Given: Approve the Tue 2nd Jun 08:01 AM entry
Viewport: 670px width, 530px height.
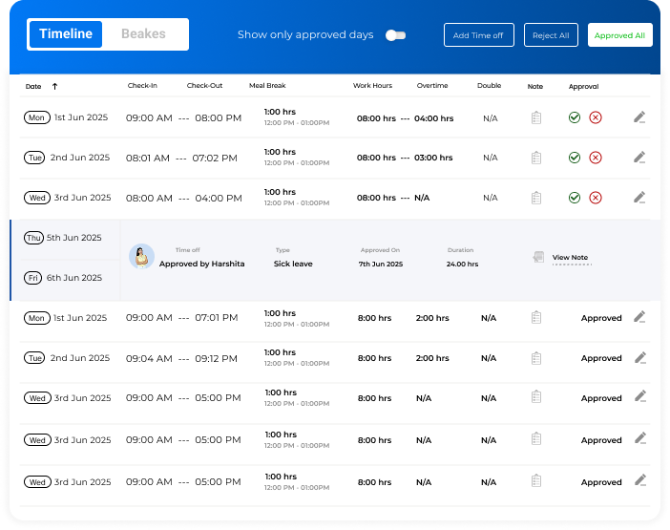Looking at the screenshot, I should point(574,158).
